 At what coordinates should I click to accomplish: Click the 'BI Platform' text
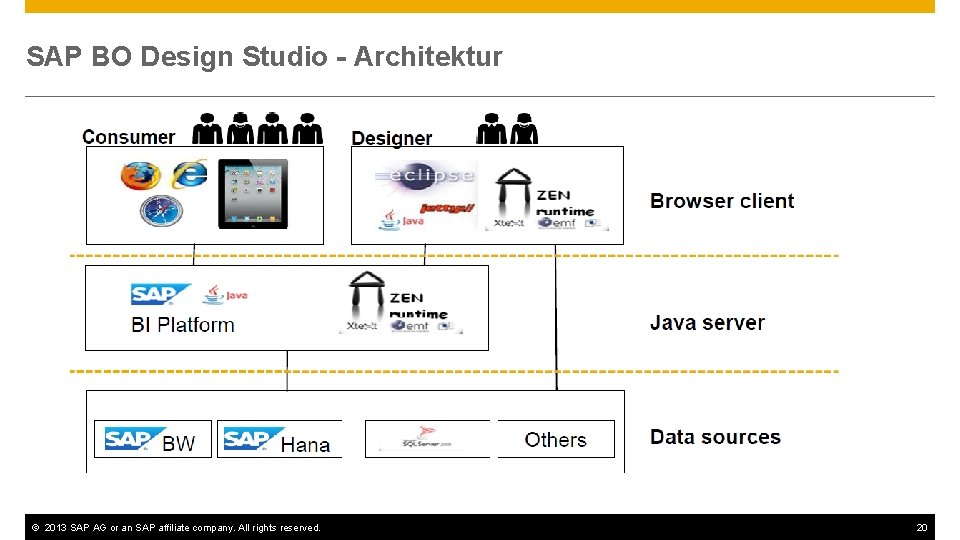tap(182, 324)
